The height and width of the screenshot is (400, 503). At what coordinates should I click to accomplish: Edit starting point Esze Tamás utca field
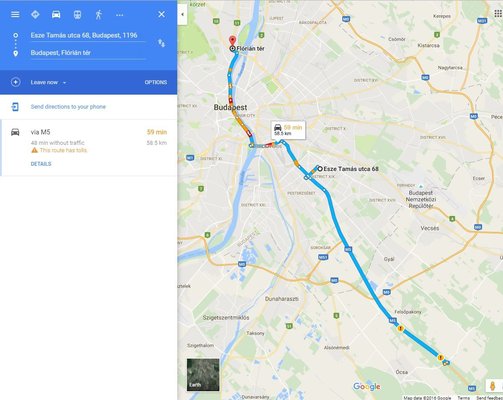[x=88, y=36]
